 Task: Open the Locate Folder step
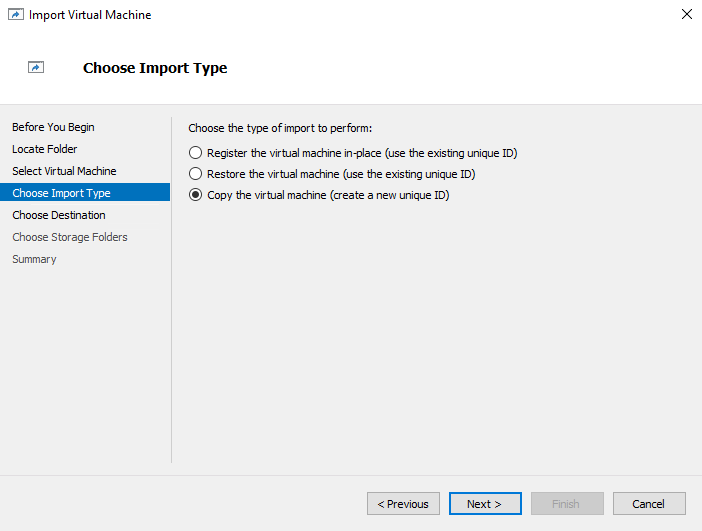45,149
